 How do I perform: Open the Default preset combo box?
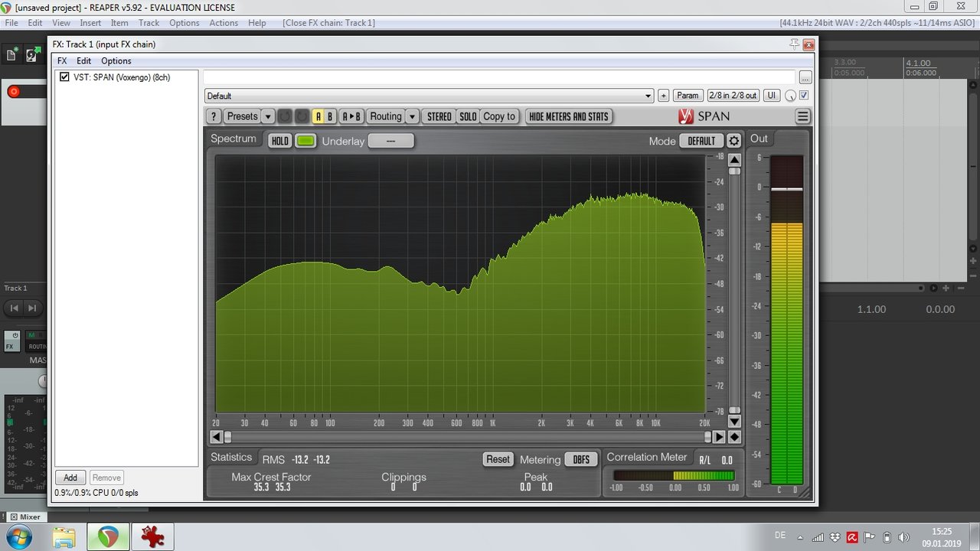429,96
